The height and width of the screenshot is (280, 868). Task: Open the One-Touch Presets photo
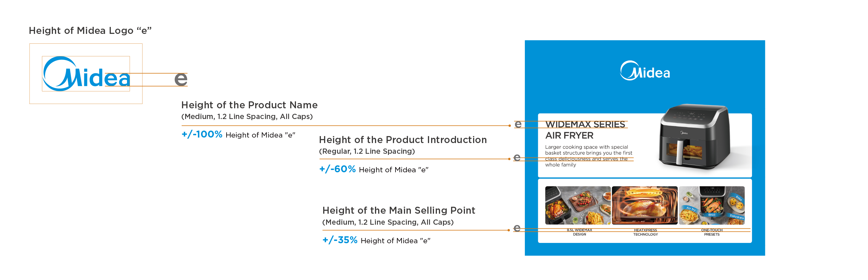click(712, 206)
